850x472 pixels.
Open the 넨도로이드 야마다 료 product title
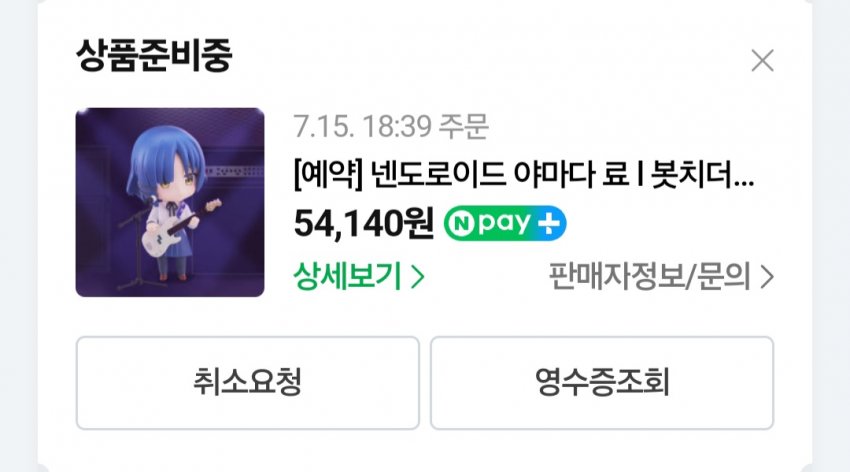[x=524, y=175]
